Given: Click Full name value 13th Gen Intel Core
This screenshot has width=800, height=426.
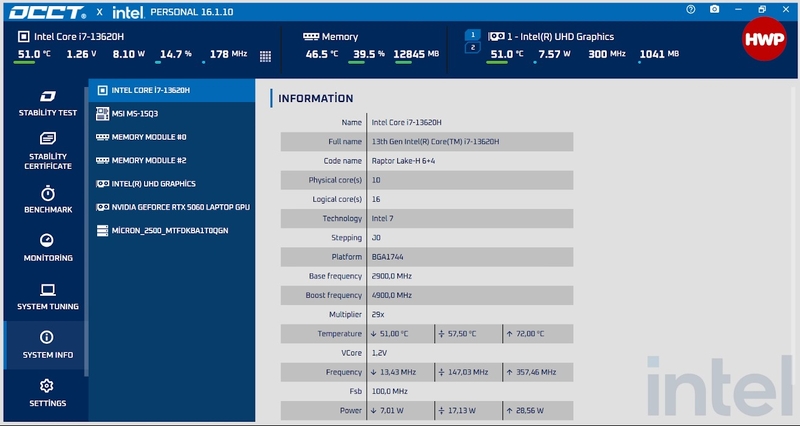Looking at the screenshot, I should 435,142.
